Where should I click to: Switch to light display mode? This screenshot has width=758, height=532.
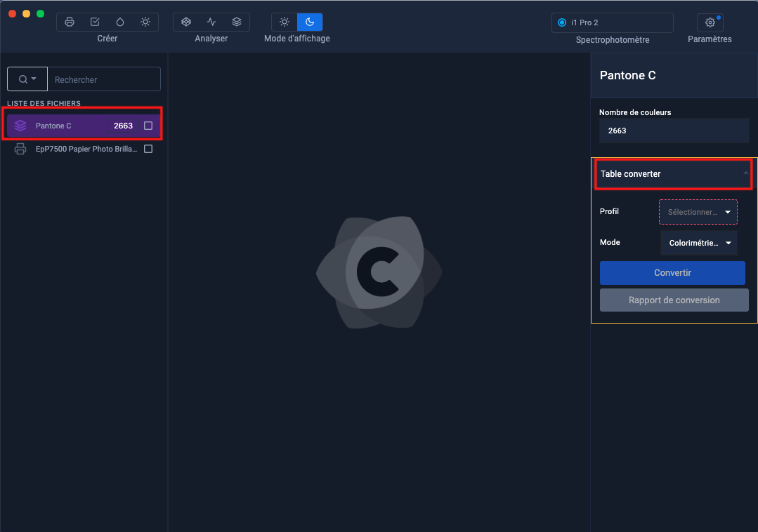[285, 22]
